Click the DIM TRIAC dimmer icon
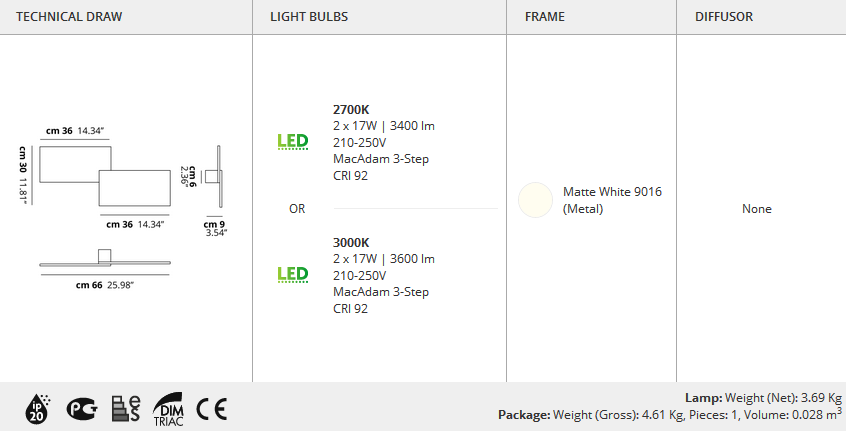 [x=168, y=409]
